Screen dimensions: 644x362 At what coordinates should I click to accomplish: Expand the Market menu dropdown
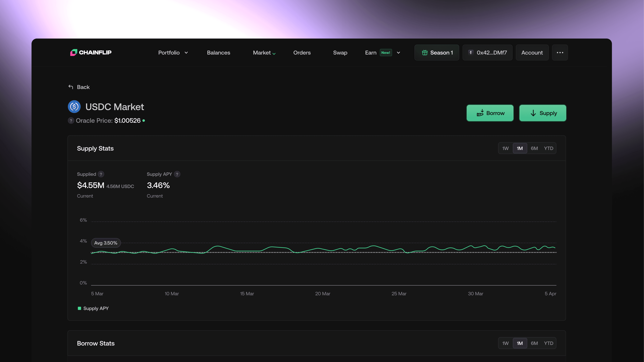pos(274,53)
